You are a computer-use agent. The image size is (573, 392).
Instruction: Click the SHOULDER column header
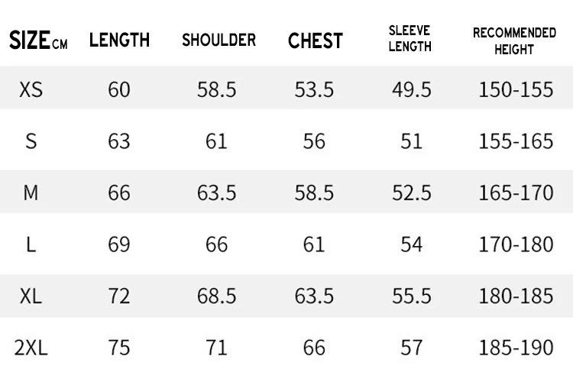pos(219,40)
